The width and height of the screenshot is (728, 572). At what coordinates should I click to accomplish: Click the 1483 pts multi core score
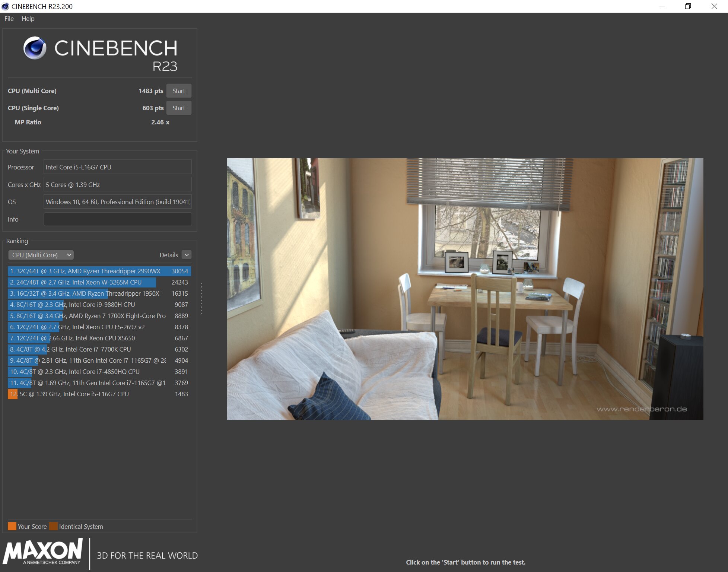tap(151, 91)
